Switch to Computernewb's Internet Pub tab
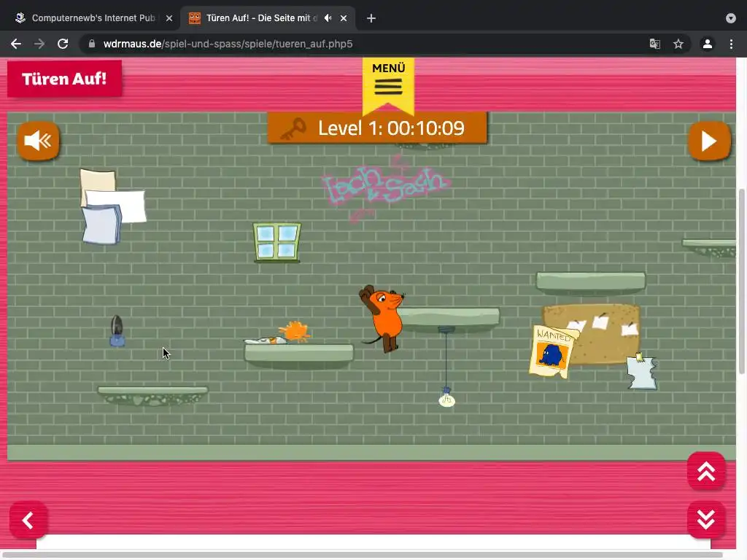 pyautogui.click(x=93, y=18)
